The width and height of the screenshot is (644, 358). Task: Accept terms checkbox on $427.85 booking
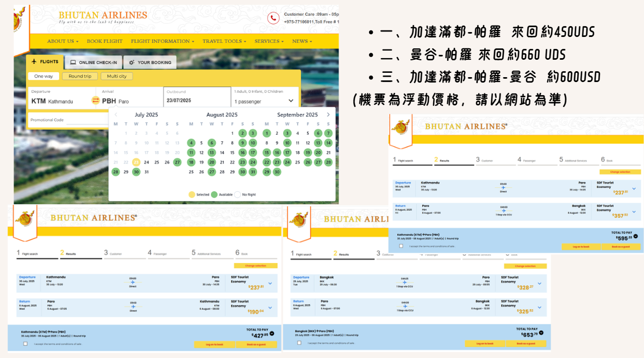pyautogui.click(x=26, y=344)
